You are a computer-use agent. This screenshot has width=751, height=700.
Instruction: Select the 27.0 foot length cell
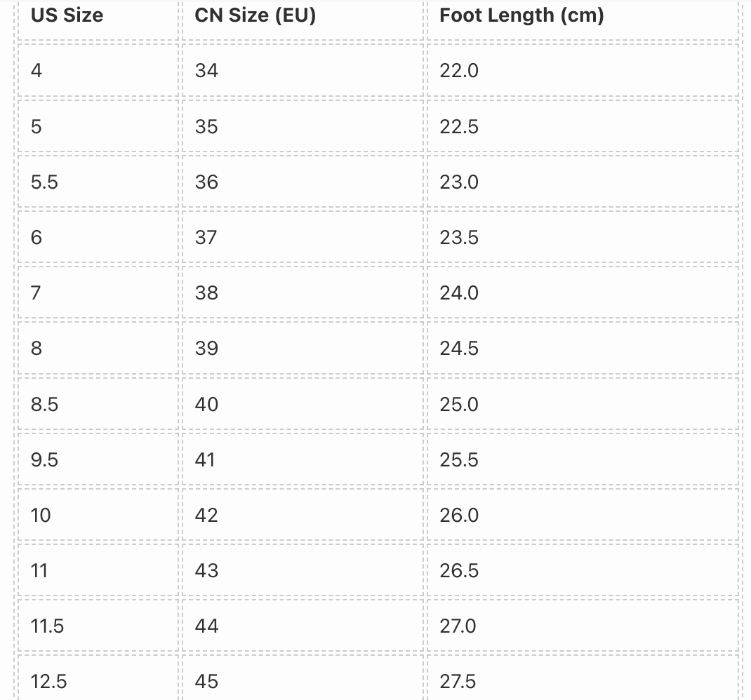(583, 626)
